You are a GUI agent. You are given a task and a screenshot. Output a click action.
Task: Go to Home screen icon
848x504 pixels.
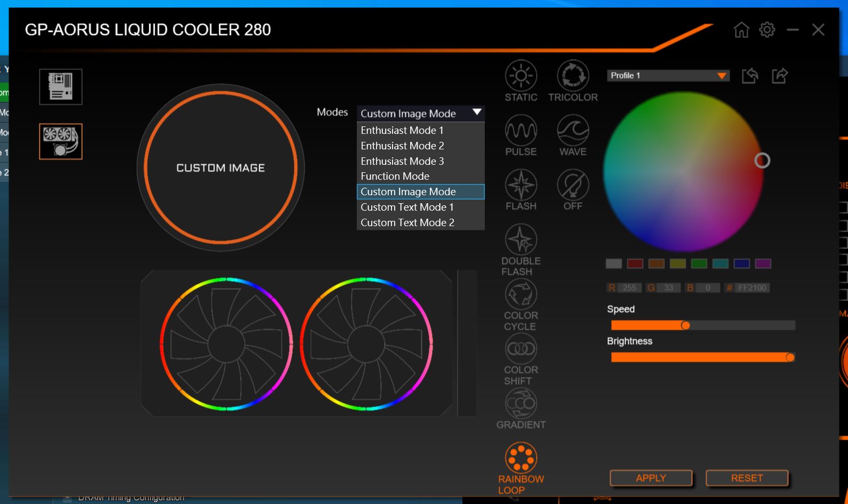tap(741, 30)
